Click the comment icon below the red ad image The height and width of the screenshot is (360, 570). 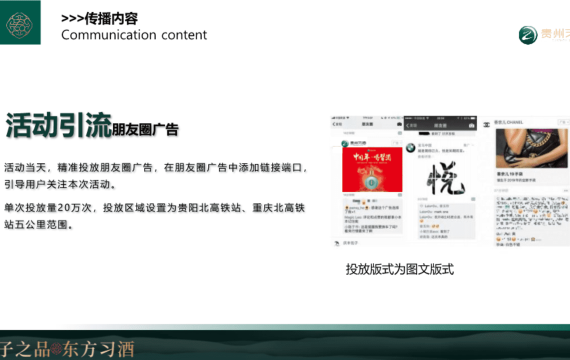tap(400, 195)
